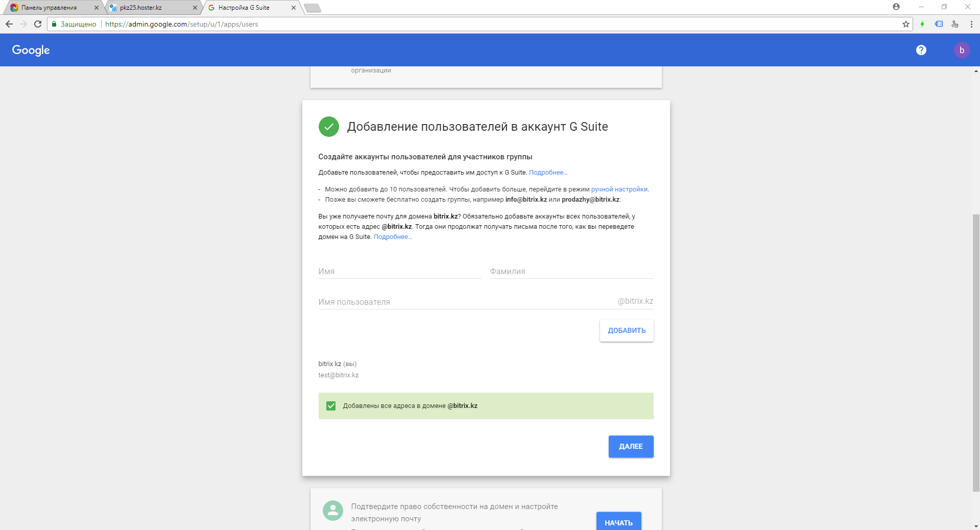
Task: Click the green lightning extension icon
Action: (922, 24)
